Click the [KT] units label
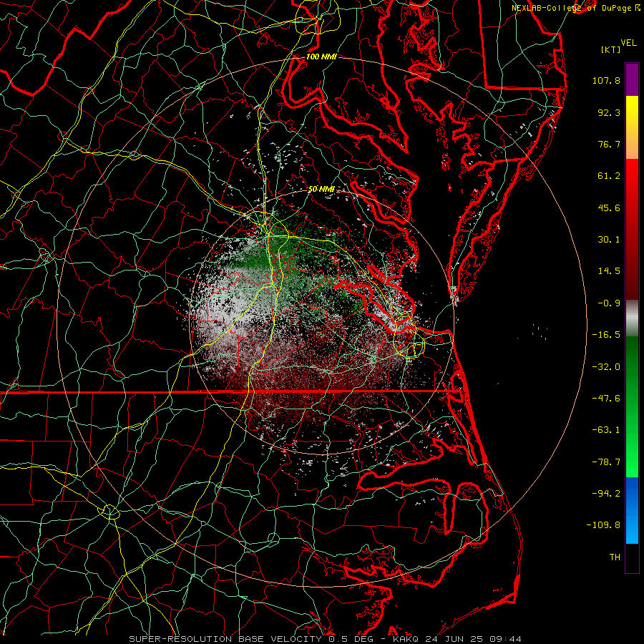The width and height of the screenshot is (644, 644). point(611,49)
